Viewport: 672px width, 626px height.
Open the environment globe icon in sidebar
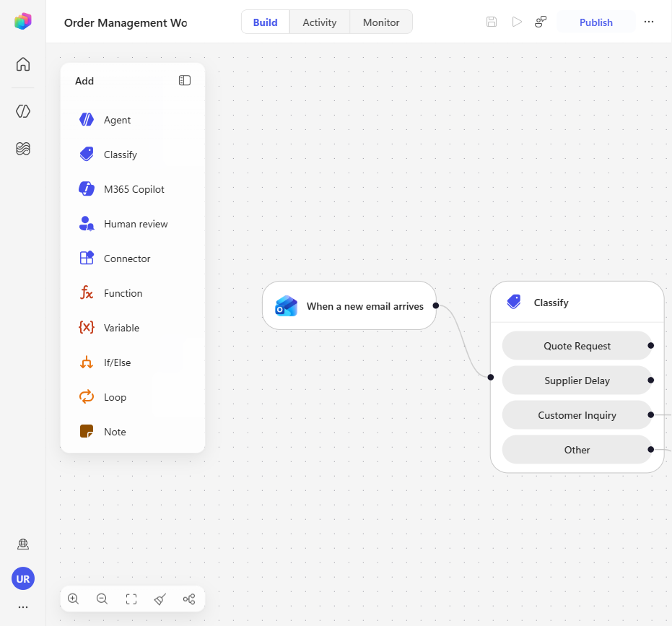(x=22, y=544)
